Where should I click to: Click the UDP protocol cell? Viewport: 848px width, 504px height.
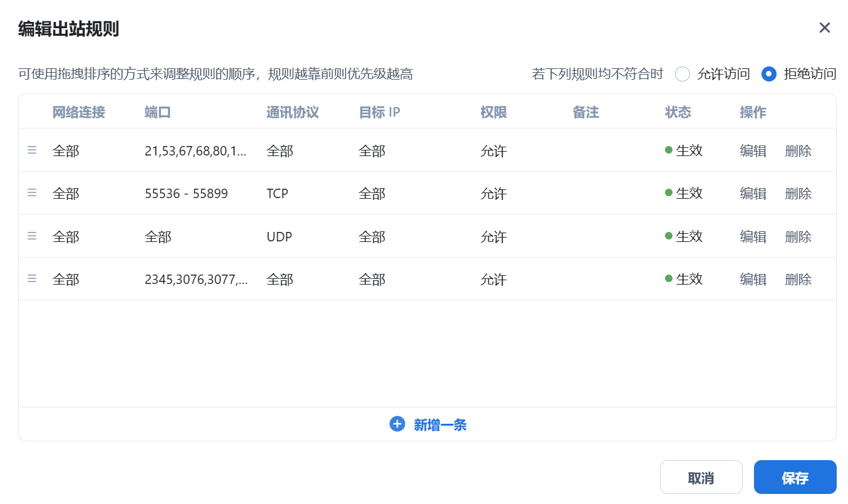280,236
